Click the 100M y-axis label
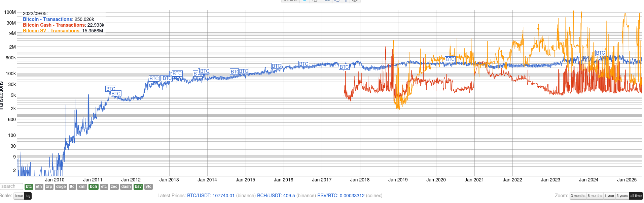 10,12
